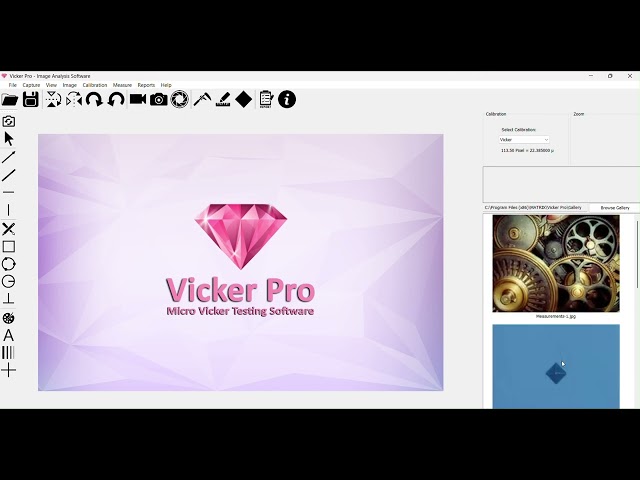Flip the image horizontally
This screenshot has height=480, width=640.
point(74,100)
